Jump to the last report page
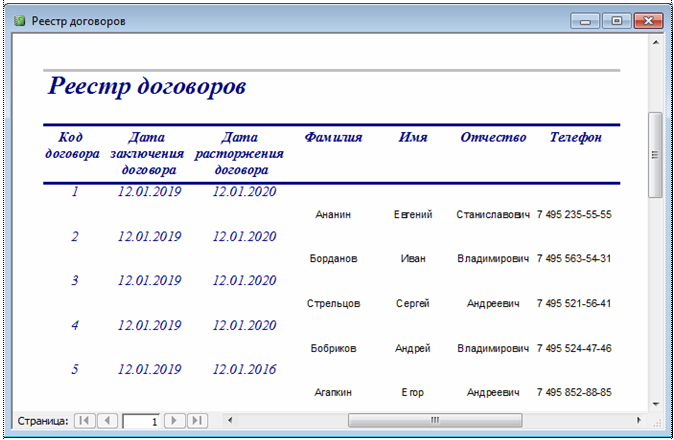The image size is (674, 440). pos(197,421)
